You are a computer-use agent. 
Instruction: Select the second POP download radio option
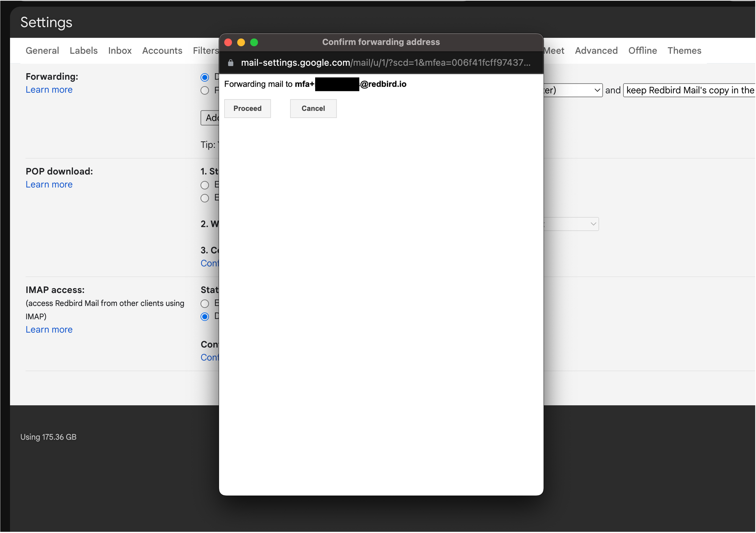tap(205, 198)
